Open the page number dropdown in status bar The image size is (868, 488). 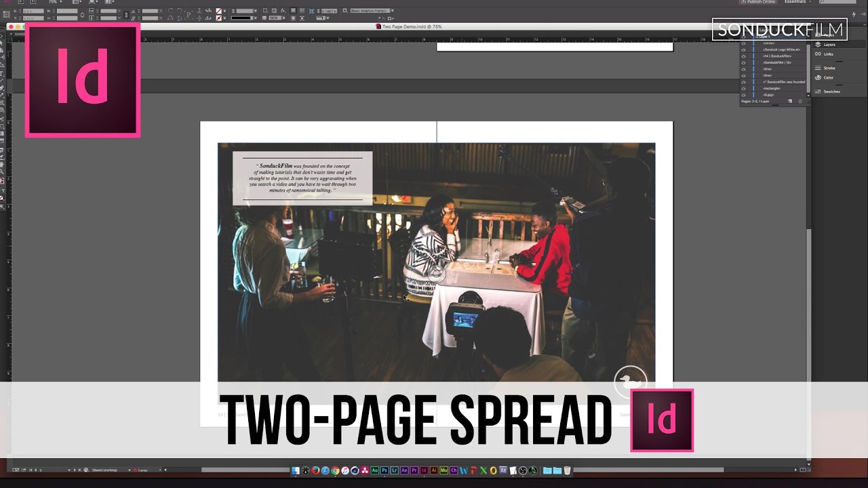point(69,470)
